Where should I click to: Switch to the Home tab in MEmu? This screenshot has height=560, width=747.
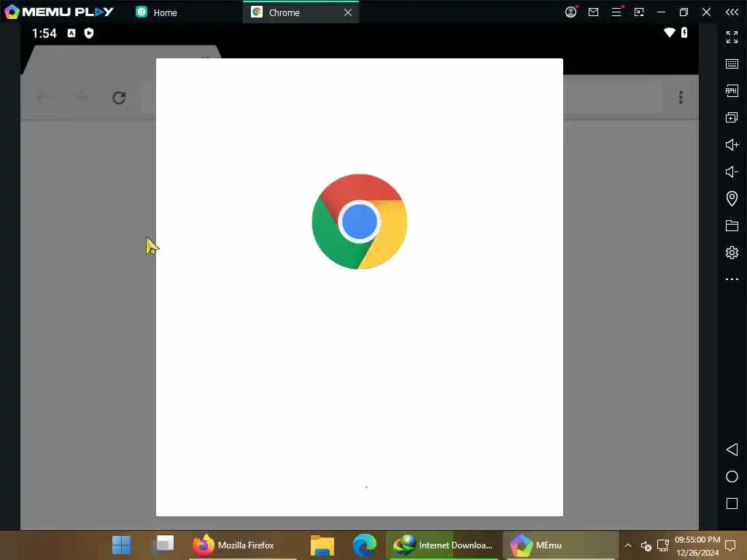158,12
